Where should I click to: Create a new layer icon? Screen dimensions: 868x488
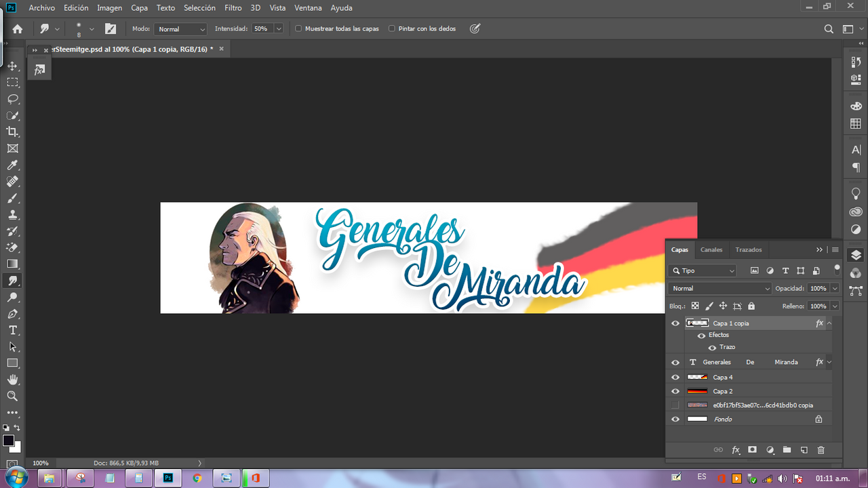pos(804,450)
